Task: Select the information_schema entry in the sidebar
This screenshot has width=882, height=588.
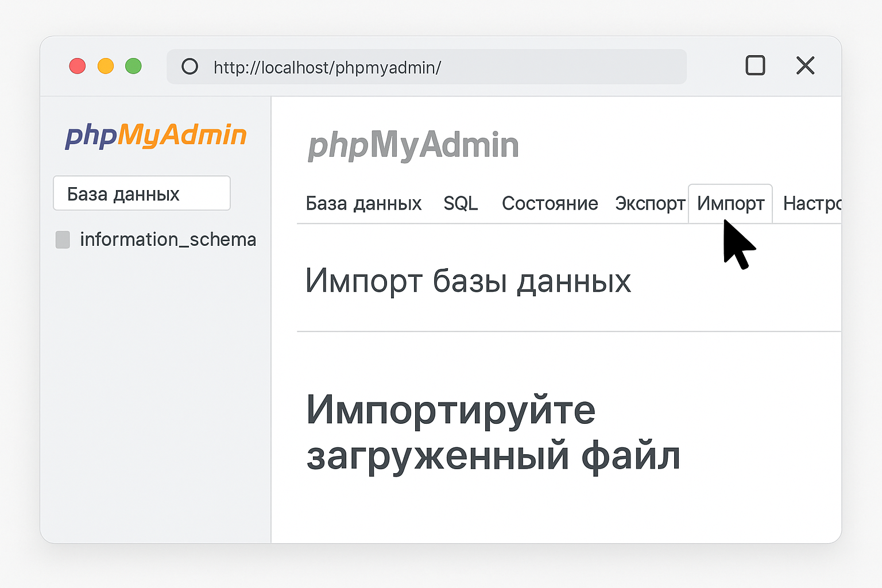Action: 168,239
